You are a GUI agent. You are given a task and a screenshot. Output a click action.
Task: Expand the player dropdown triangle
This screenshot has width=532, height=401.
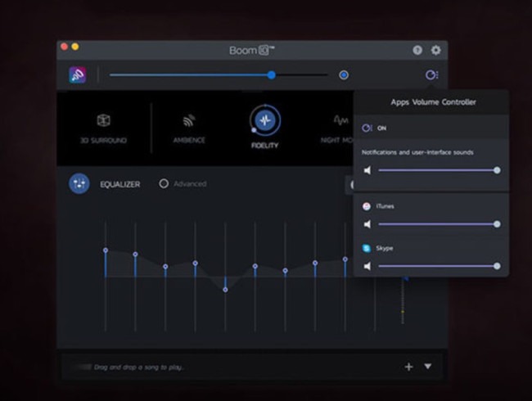(428, 367)
